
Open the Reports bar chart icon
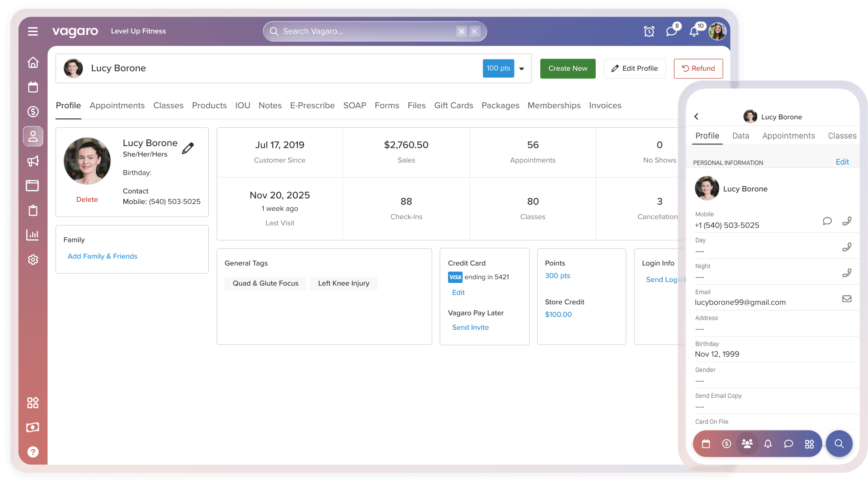point(33,235)
